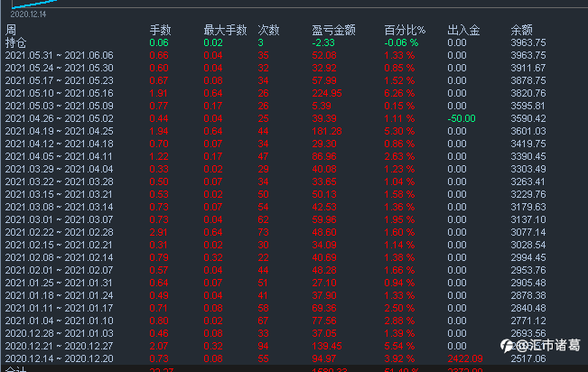Select the 次数 column header

(x=267, y=31)
